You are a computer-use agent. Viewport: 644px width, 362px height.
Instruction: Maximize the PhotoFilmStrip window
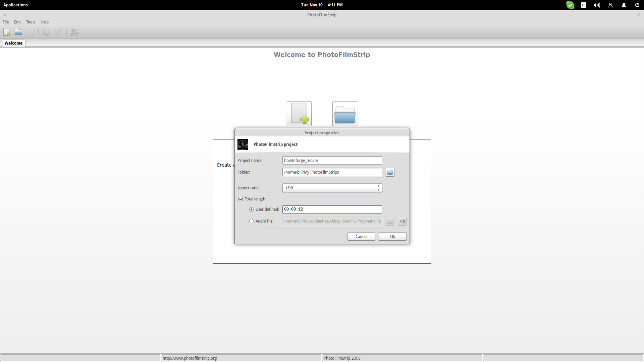coord(639,15)
